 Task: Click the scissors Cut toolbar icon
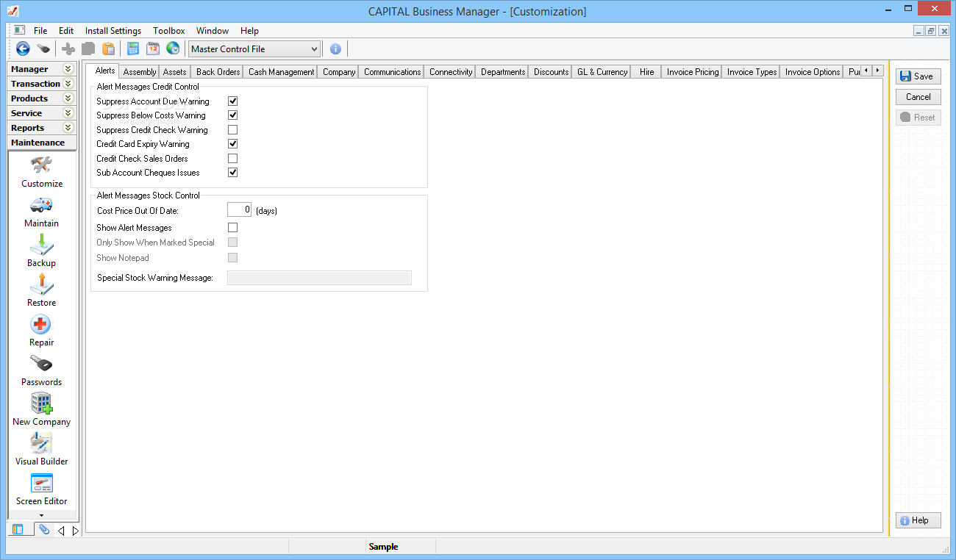coord(68,49)
